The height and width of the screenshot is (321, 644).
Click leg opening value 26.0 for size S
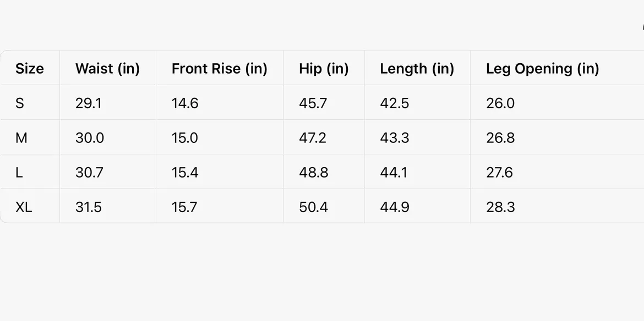pyautogui.click(x=500, y=103)
